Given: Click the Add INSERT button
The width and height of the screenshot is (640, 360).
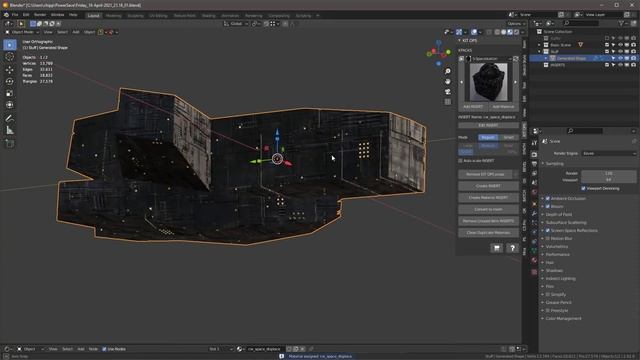Looking at the screenshot, I should [x=473, y=107].
